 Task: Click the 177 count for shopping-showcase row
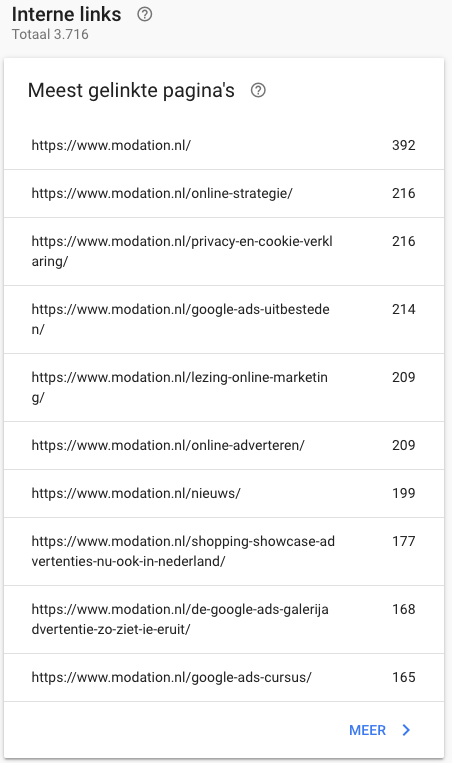pyautogui.click(x=403, y=541)
